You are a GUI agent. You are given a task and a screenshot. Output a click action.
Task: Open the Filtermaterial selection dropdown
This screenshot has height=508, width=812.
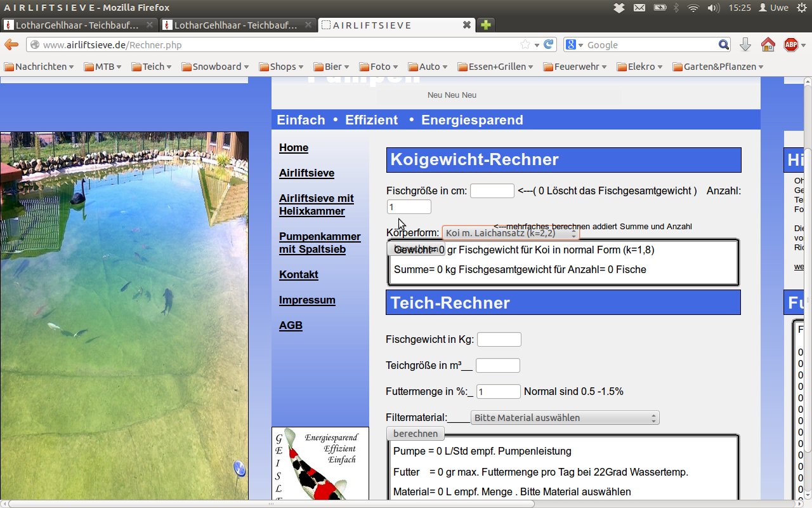565,418
